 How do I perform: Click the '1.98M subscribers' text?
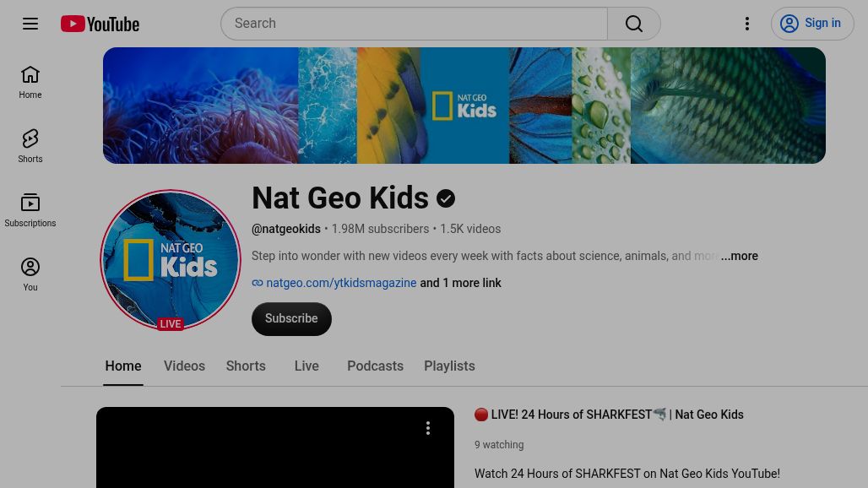tap(380, 229)
